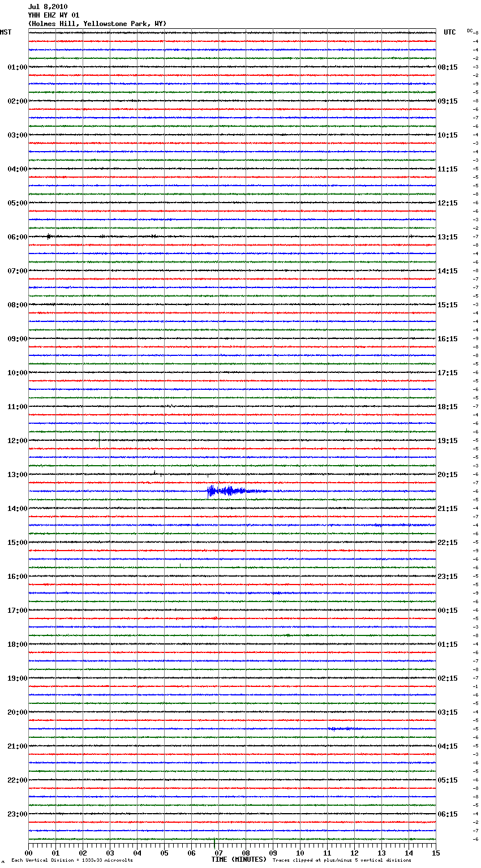This screenshot has width=481, height=868.
Task: Select the '14:00' MST hour label
Action: click(18, 509)
